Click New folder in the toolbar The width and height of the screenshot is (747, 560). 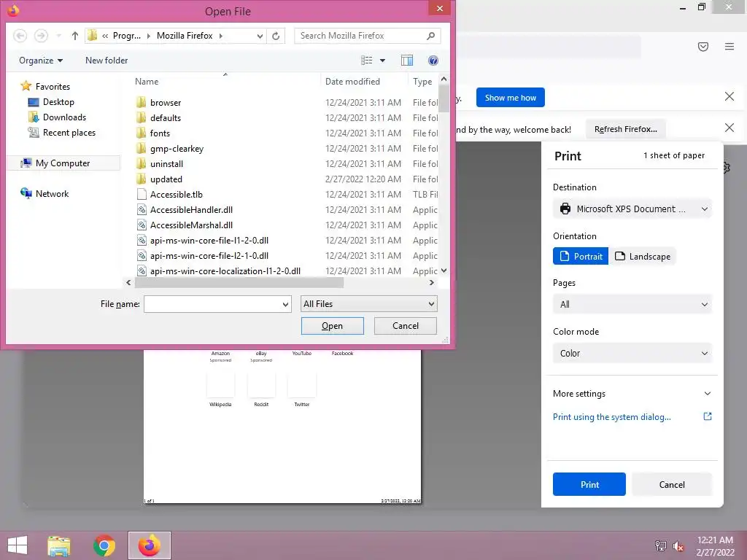click(x=107, y=61)
